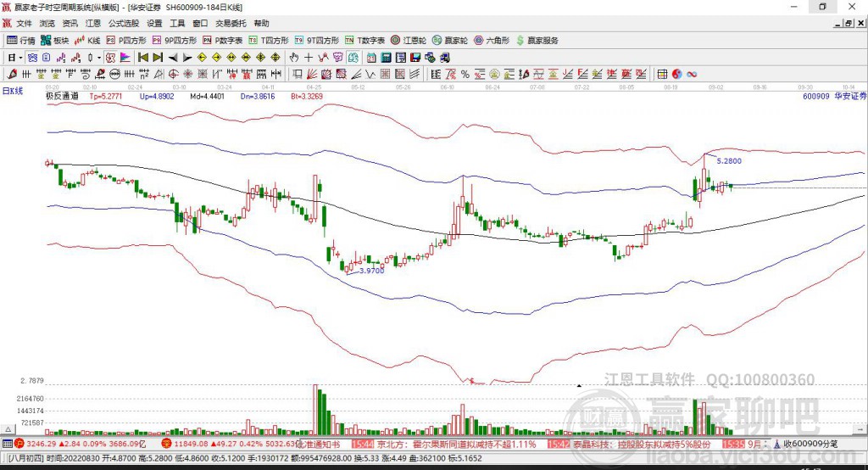Open the 交易委托 menu

click(x=231, y=23)
